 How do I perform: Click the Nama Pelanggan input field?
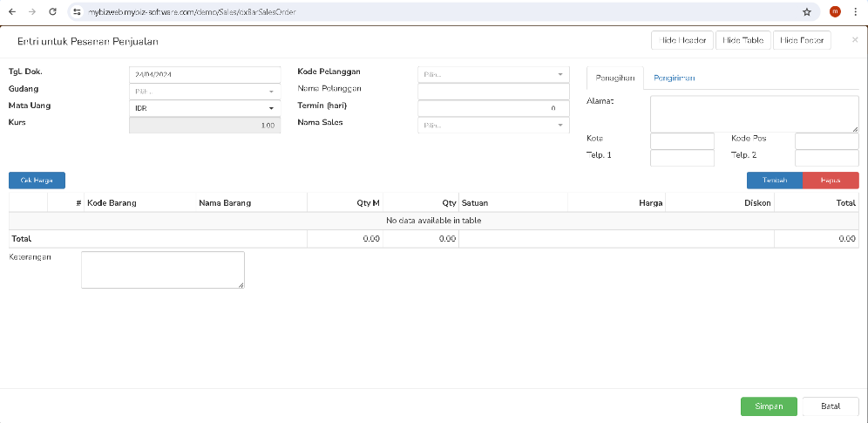(493, 92)
